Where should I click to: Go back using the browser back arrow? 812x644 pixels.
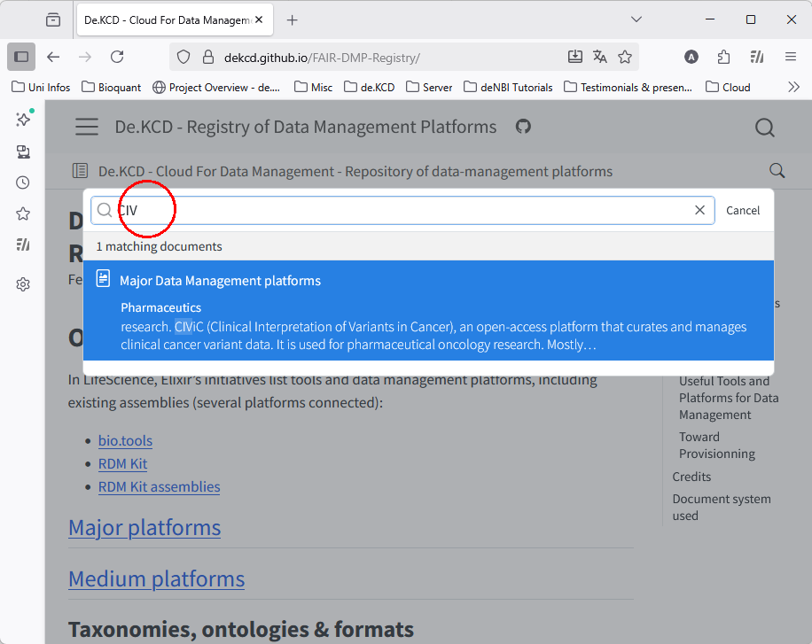point(53,57)
